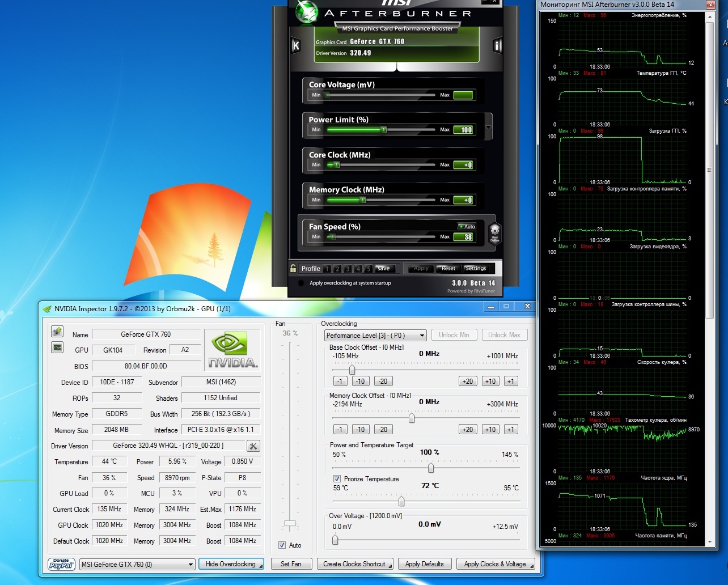The image size is (728, 585).
Task: Click the profile lock icon
Action: [293, 268]
